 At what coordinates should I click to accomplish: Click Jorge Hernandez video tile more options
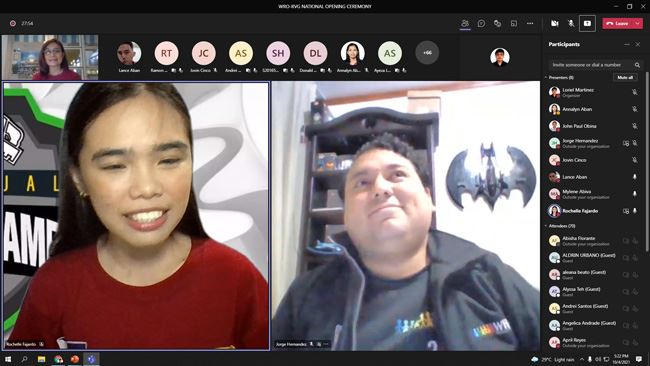(x=326, y=344)
